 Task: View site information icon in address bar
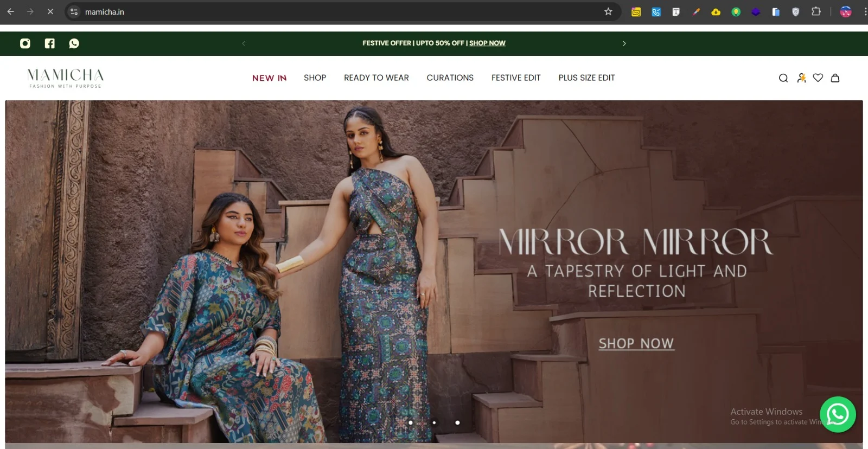click(74, 12)
